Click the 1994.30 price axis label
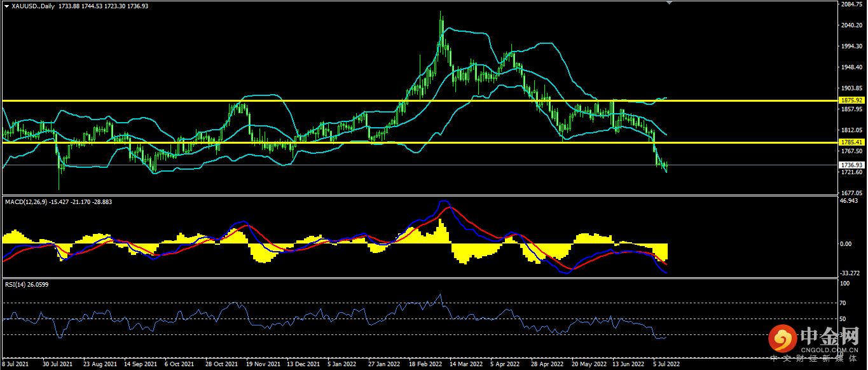Image resolution: width=868 pixels, height=370 pixels. (x=851, y=46)
